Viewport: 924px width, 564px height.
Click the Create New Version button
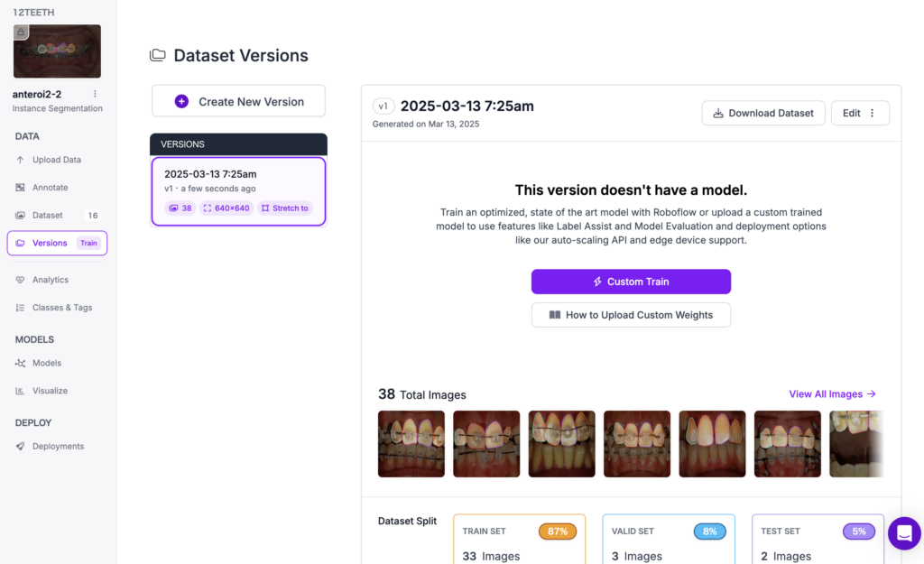(238, 102)
